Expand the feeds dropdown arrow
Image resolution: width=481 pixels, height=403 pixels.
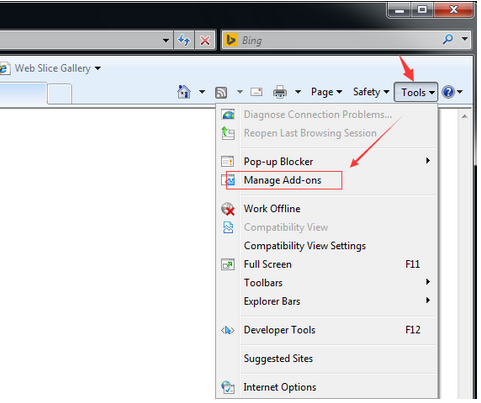tap(240, 92)
